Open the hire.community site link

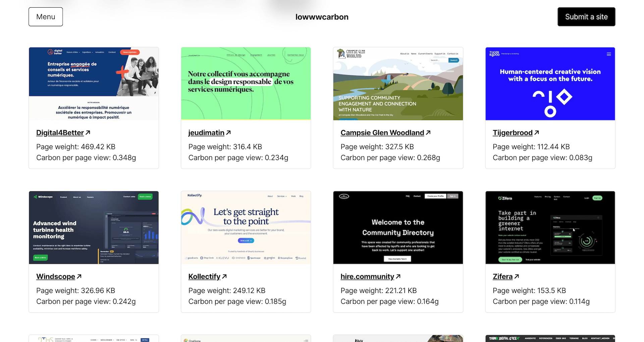click(x=367, y=276)
